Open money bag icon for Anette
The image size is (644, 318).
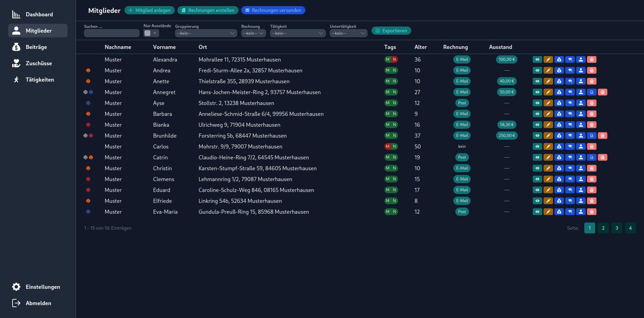click(x=559, y=81)
